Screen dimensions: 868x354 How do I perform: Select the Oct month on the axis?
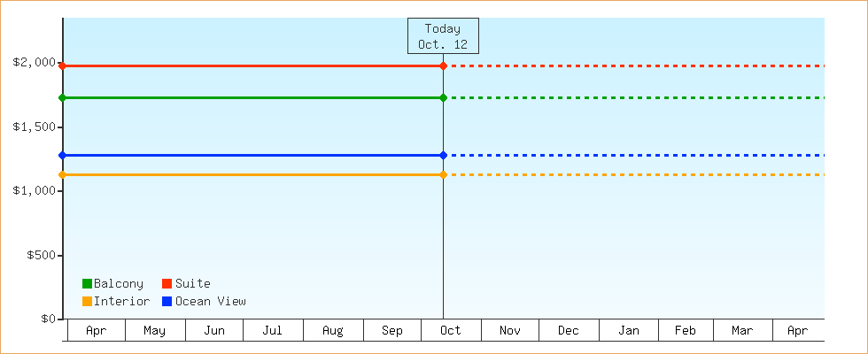(451, 331)
